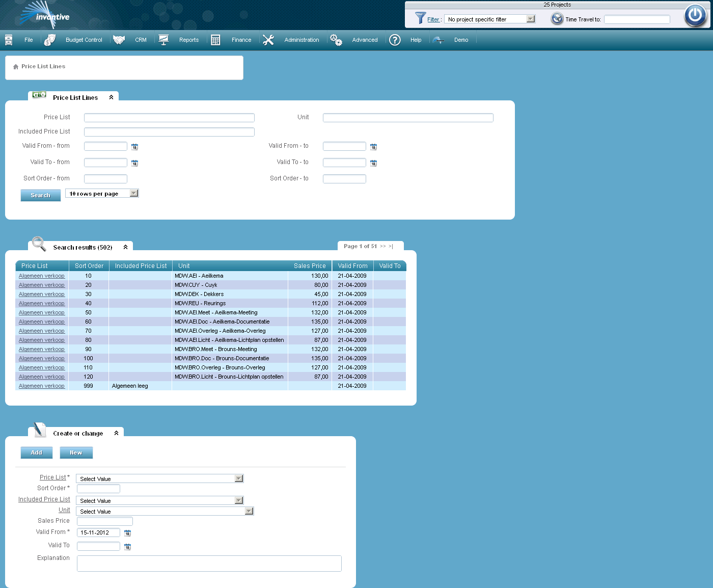The width and height of the screenshot is (713, 588).
Task: Click the Sort Order - from field
Action: [105, 179]
